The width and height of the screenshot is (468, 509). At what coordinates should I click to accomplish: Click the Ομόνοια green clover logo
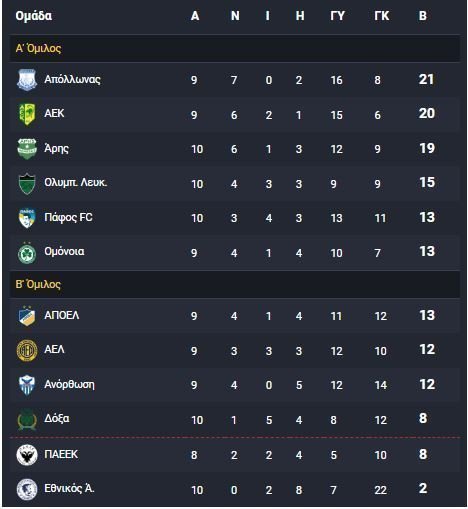click(x=27, y=253)
